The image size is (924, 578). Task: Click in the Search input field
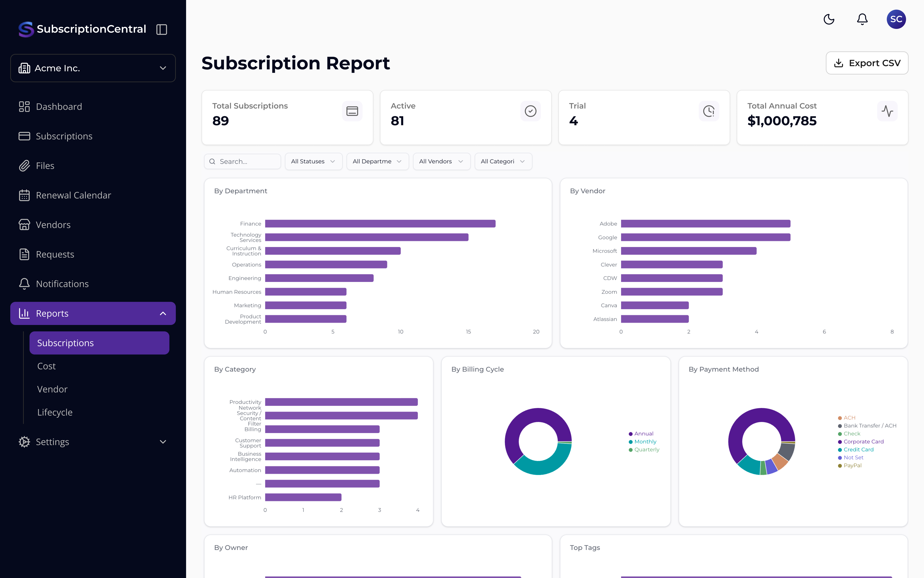coord(243,162)
